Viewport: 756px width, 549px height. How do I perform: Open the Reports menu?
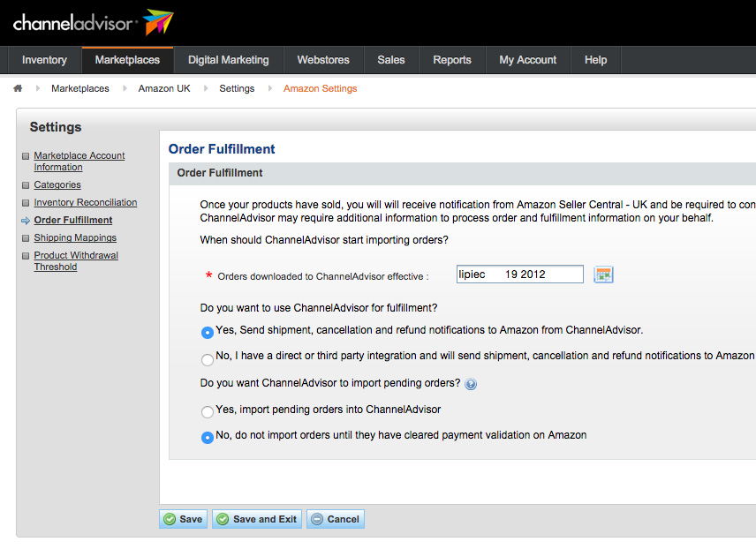(x=452, y=60)
